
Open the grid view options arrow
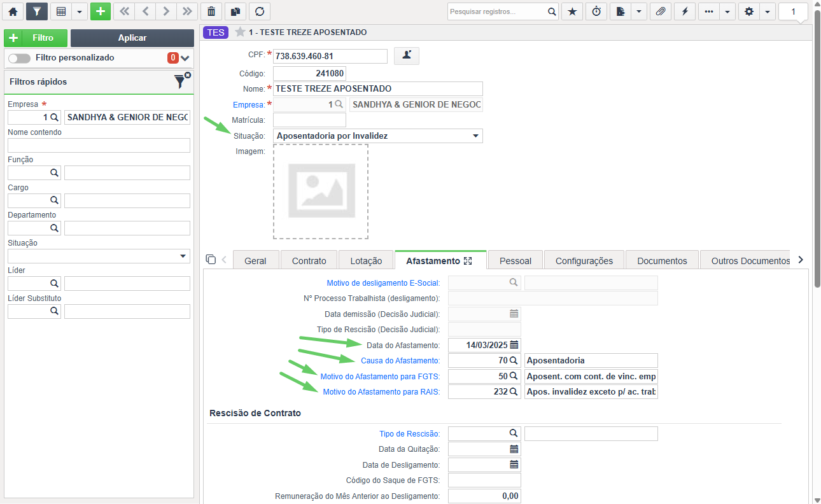[80, 11]
